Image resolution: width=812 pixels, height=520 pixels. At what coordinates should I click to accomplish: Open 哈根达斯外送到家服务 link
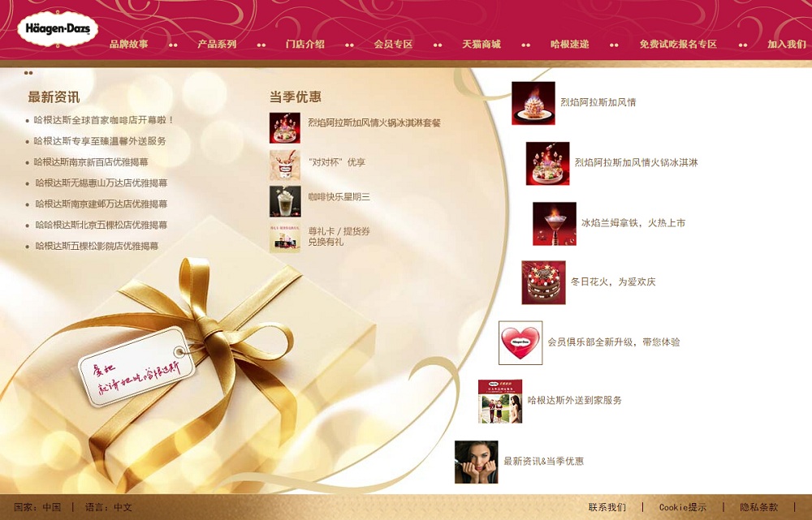575,400
